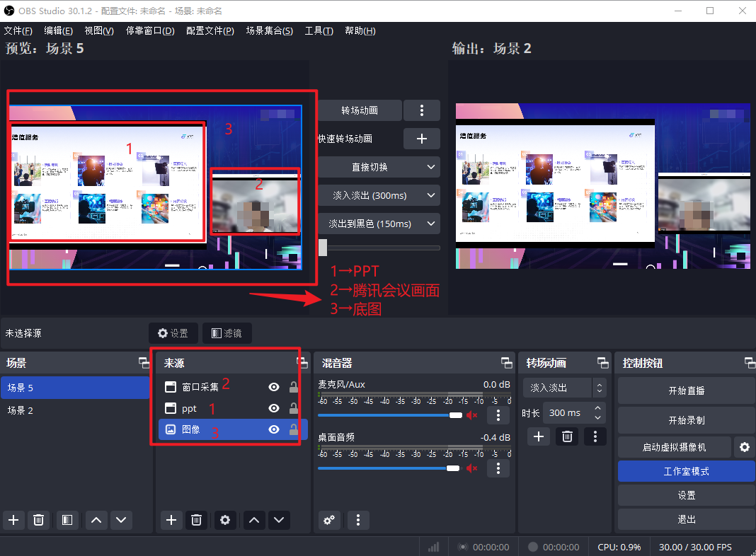The width and height of the screenshot is (756, 556).
Task: Expand the 直接切换 quick transition dropdown
Action: pos(431,168)
